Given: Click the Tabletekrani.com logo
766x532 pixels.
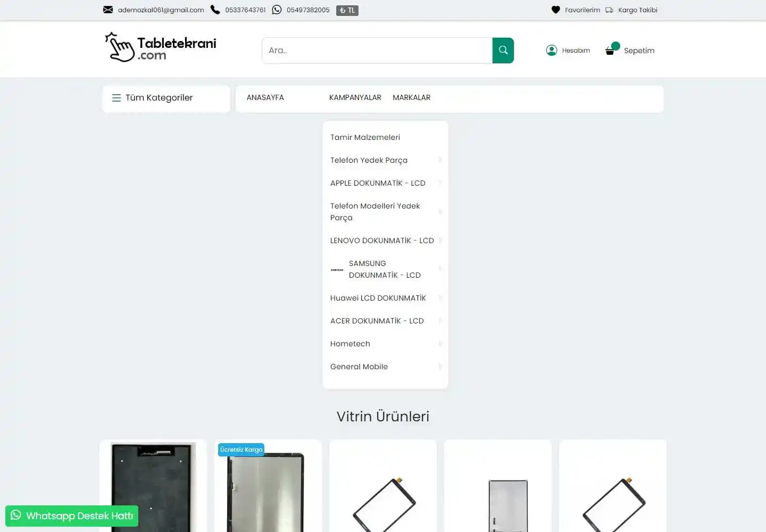Looking at the screenshot, I should tap(161, 47).
